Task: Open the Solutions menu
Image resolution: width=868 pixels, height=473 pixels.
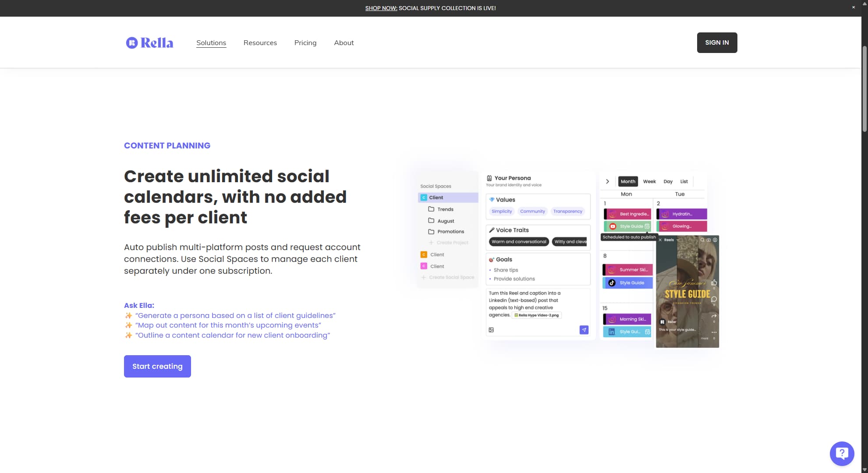Action: (211, 42)
